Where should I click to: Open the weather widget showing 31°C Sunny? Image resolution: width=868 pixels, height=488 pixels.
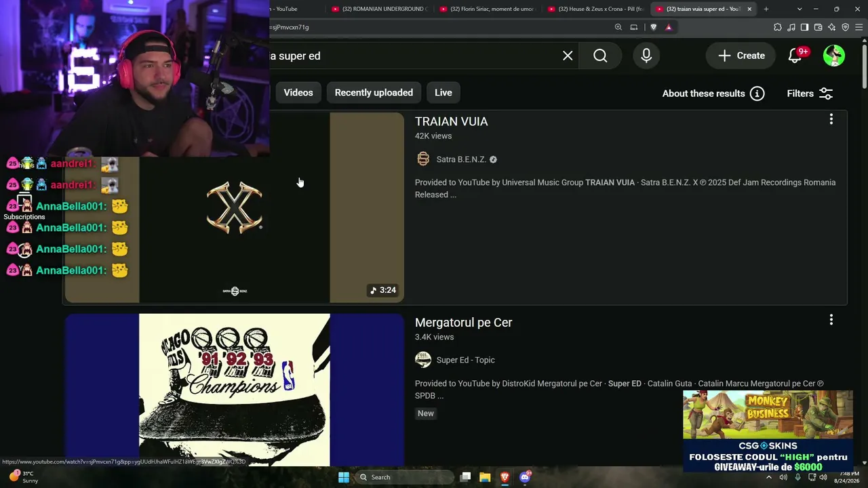[x=23, y=477]
